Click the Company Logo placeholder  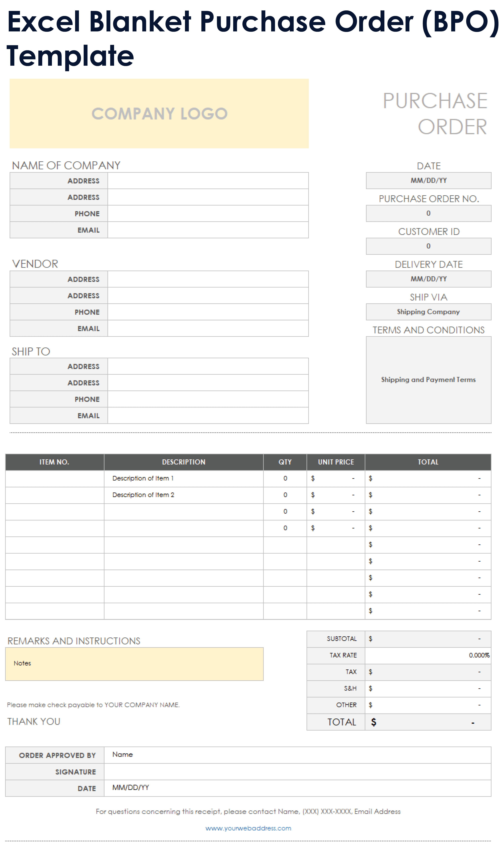159,114
